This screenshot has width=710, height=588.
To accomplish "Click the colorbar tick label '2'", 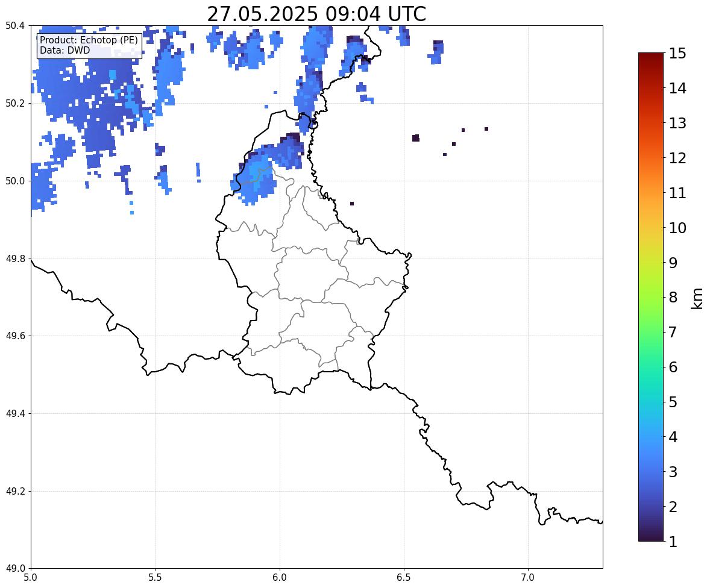I will coord(673,507).
